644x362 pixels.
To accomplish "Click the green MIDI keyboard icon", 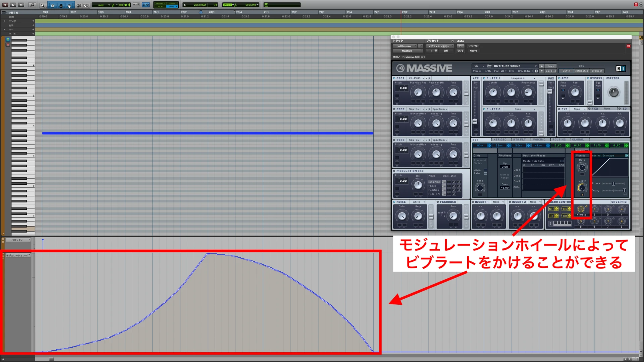I will (x=266, y=5).
